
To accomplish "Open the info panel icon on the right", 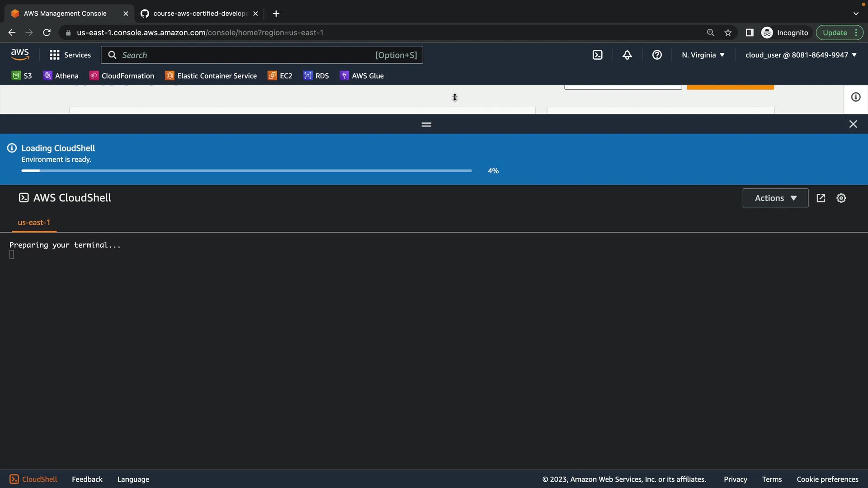I will coord(856,97).
